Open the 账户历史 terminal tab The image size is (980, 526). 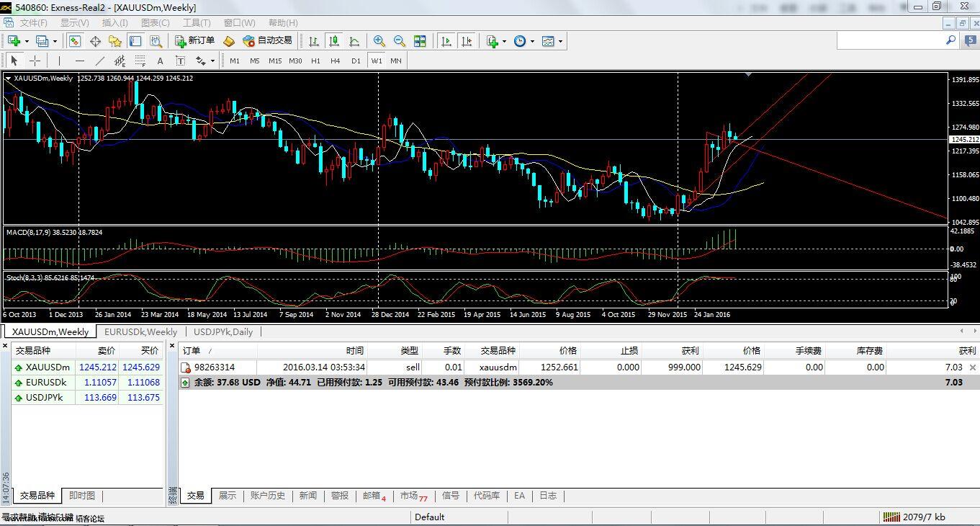coord(268,496)
